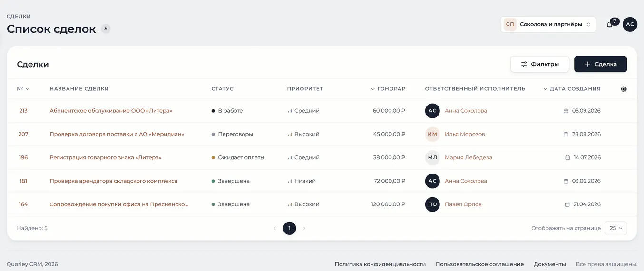Click МЛ avatar of Мария Лебедева

click(x=432, y=157)
